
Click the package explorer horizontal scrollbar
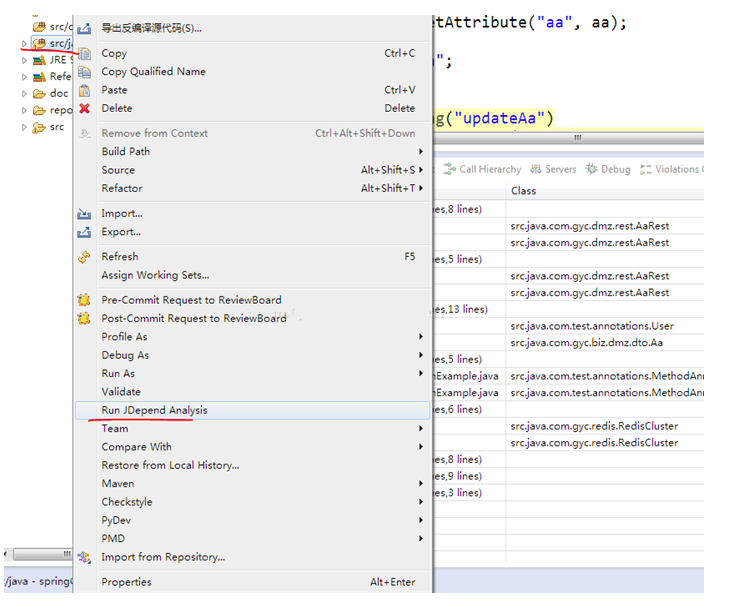click(x=42, y=554)
